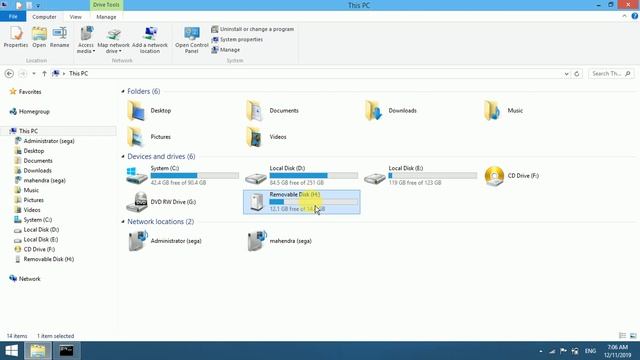Open Control Panel from the ribbon
640x360 pixels.
[x=191, y=40]
